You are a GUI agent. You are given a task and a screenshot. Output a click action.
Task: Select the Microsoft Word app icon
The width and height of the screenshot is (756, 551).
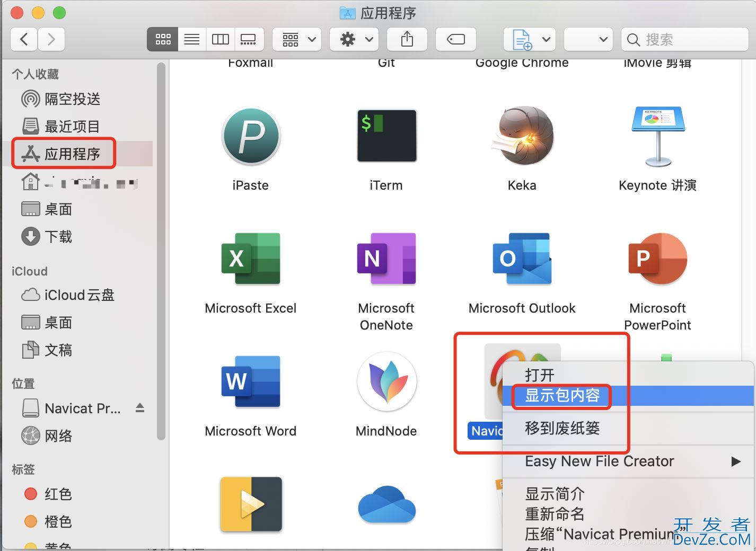point(250,382)
